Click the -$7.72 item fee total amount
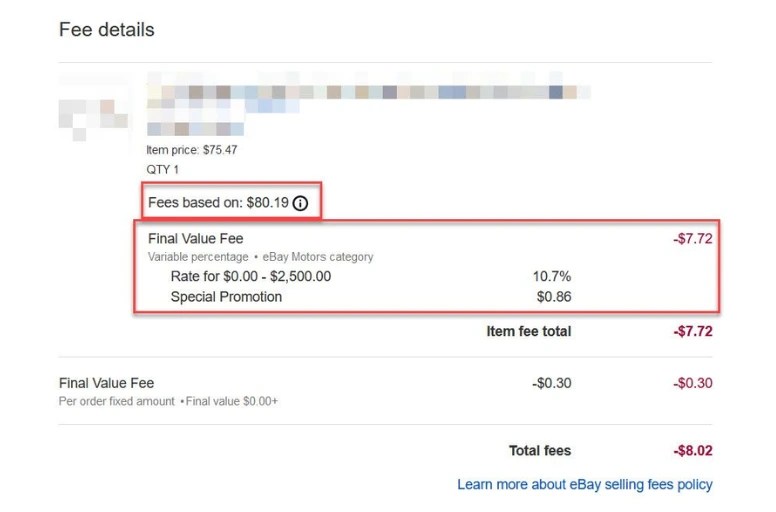This screenshot has height=512, width=776. (x=693, y=331)
